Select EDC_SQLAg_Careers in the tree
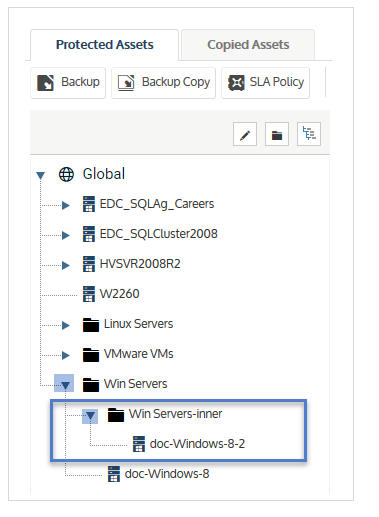This screenshot has width=379, height=517. pos(157,204)
